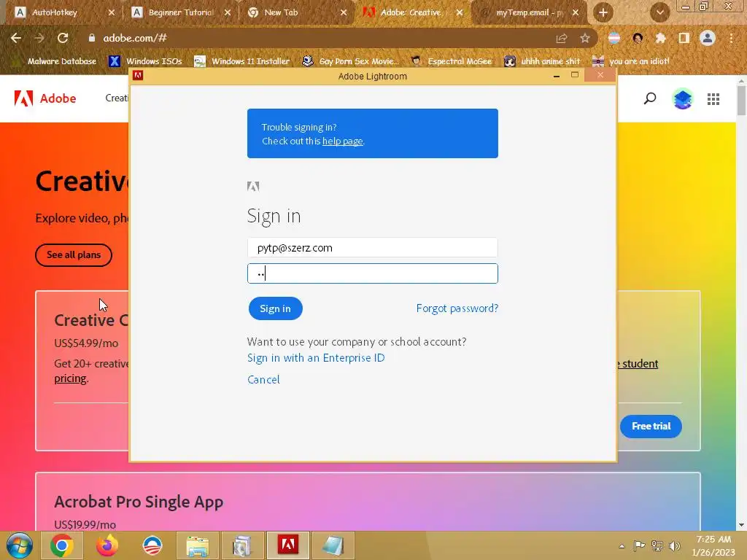Click the pricing link on Adobe page

(x=70, y=378)
